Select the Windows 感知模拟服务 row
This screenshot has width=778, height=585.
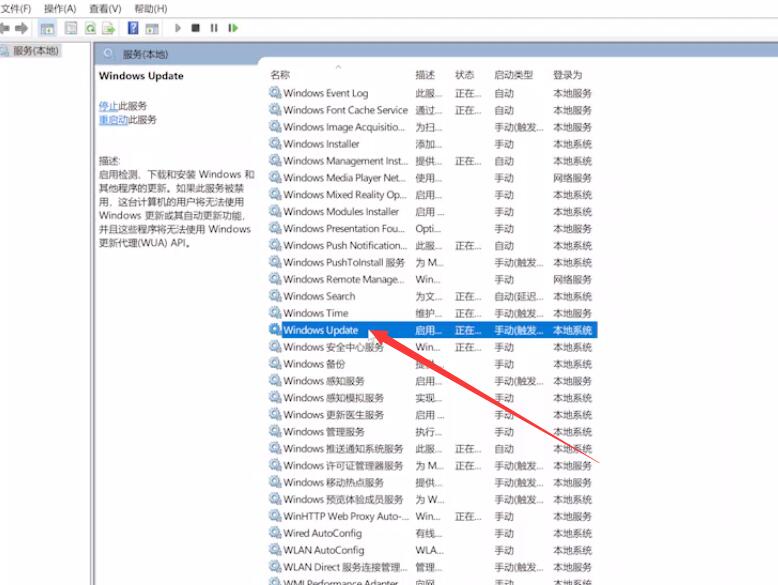pos(432,397)
